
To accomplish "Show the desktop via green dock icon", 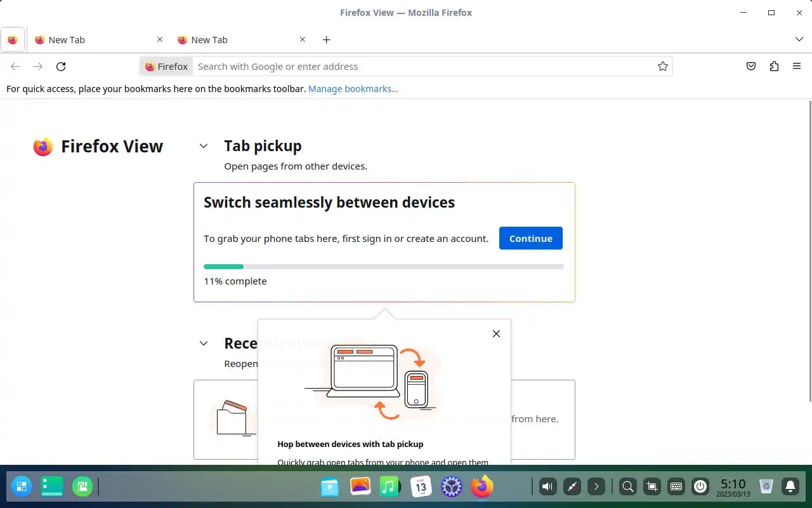I will pos(52,487).
